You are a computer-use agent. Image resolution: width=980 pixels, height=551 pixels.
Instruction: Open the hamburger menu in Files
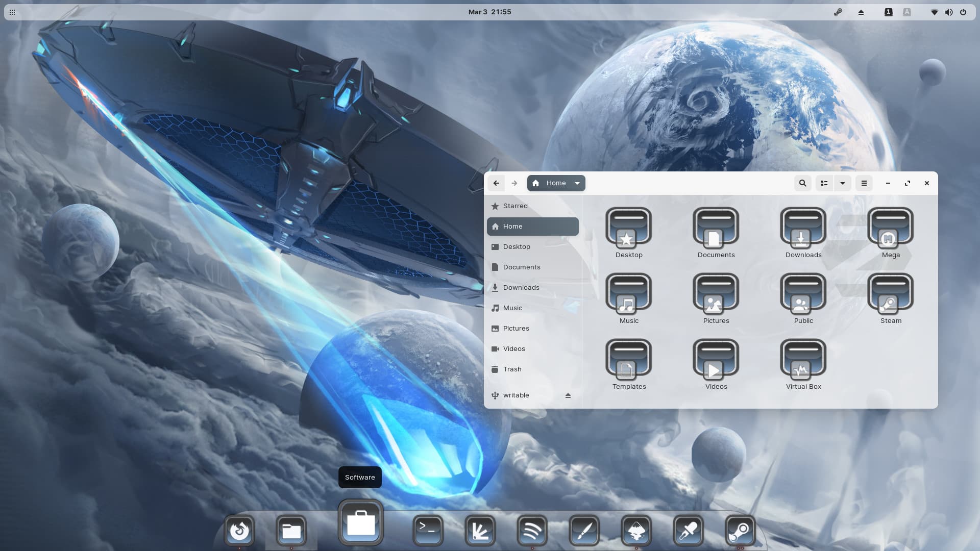(x=864, y=183)
